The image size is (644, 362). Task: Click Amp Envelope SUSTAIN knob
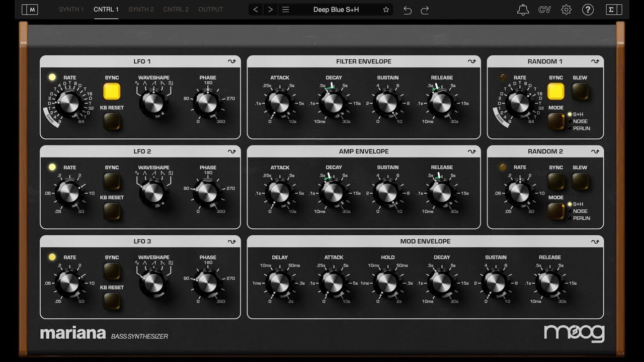[387, 193]
